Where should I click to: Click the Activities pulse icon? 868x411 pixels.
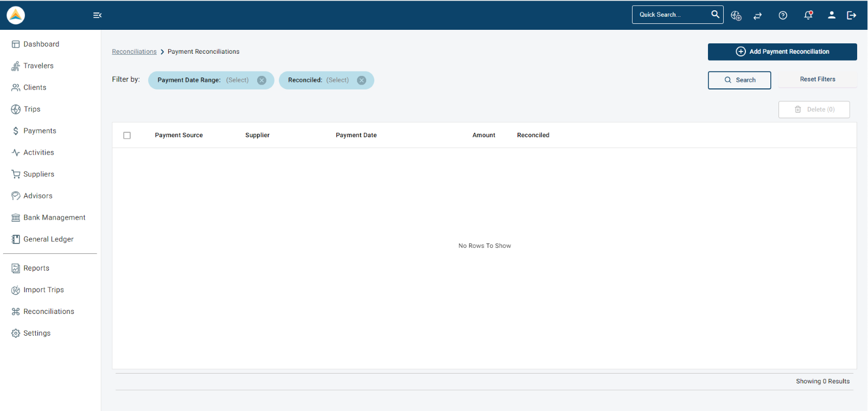click(16, 153)
